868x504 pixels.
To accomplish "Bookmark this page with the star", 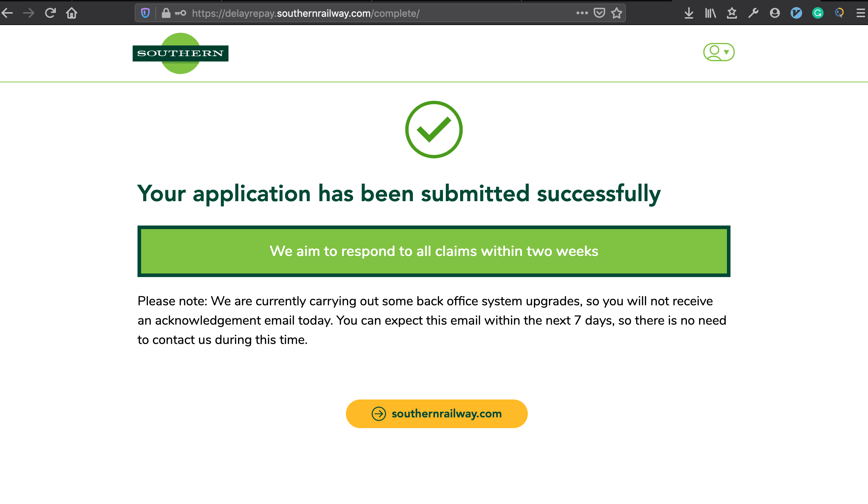I will coord(617,13).
